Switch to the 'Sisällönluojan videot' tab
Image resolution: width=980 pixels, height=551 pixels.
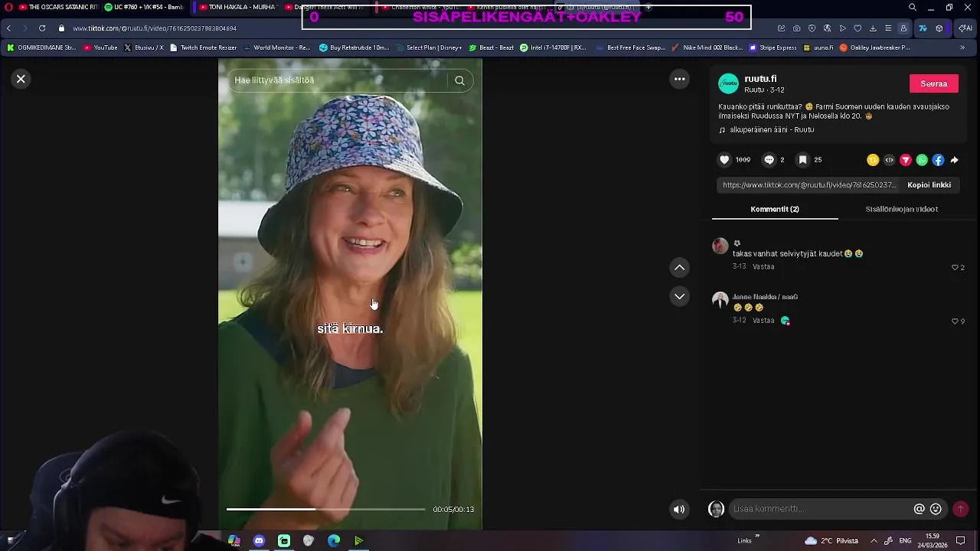click(901, 209)
